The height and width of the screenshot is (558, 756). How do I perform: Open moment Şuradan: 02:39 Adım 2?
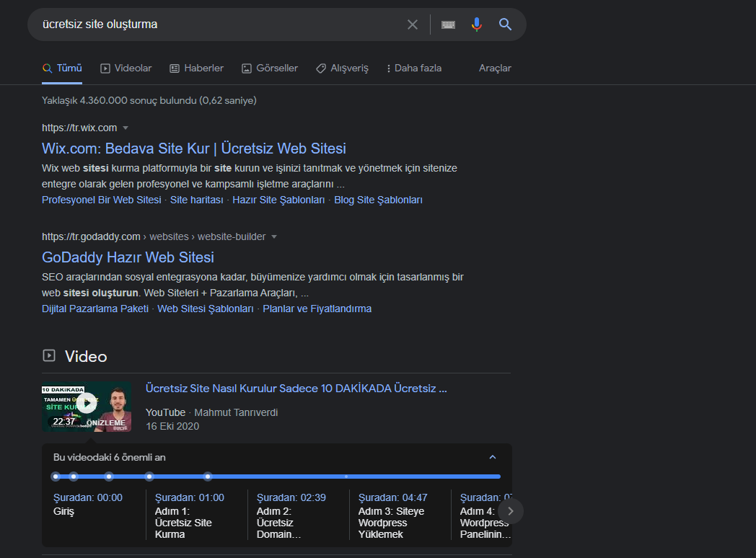(x=291, y=515)
